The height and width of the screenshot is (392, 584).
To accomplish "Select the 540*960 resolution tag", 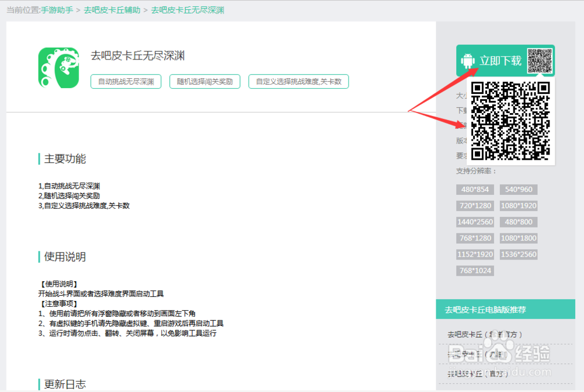I will (x=519, y=190).
